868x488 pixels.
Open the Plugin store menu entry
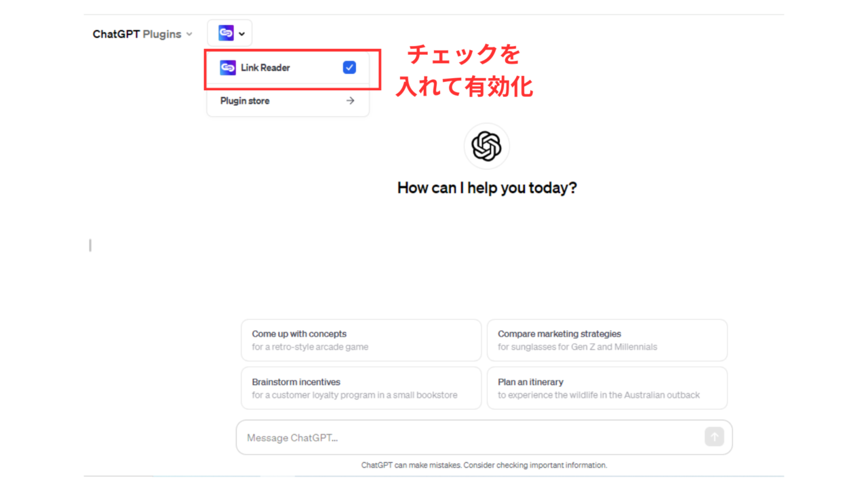tap(288, 100)
